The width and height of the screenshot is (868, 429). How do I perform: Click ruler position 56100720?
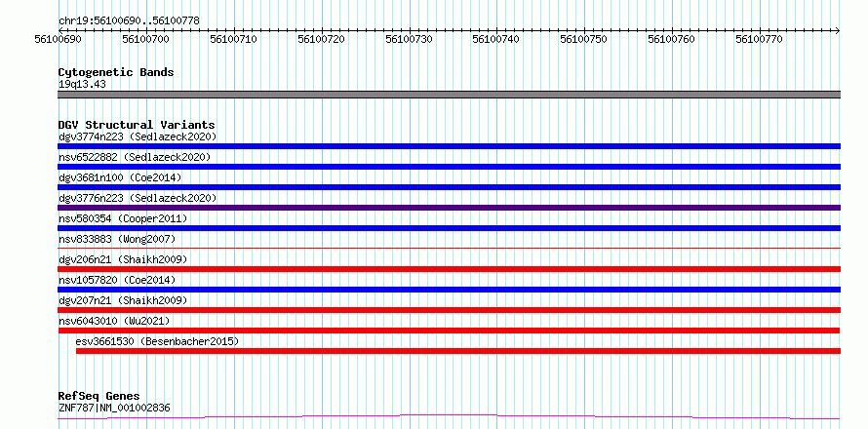coord(321,39)
